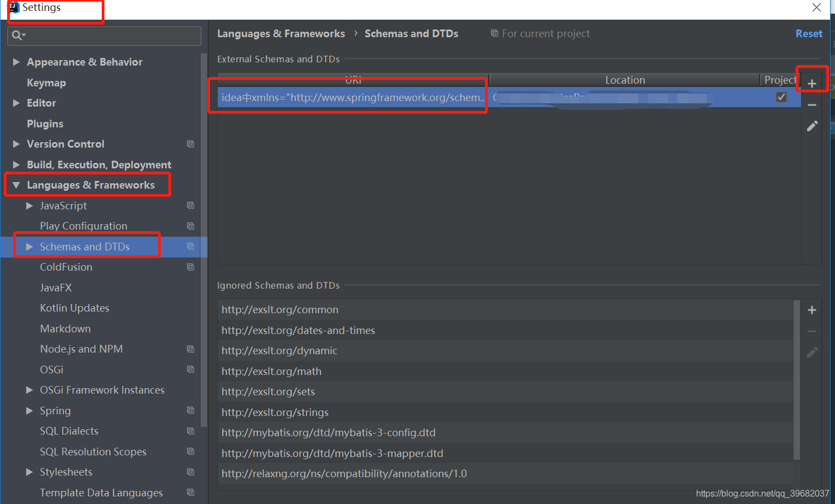Select http://exslt.org/common in ignored list
This screenshot has height=504, width=835.
(505, 309)
